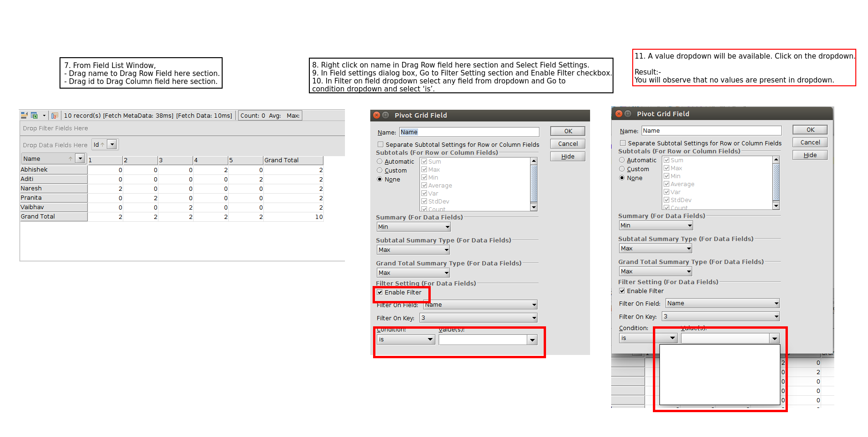The image size is (868, 437).
Task: Click the red close icon on the middle dialog
Action: 376,115
